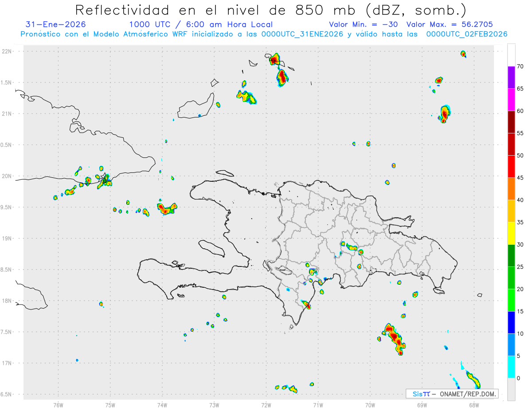532x411 pixels.
Task: Click the '75W' longitude label
Action: pos(110,405)
